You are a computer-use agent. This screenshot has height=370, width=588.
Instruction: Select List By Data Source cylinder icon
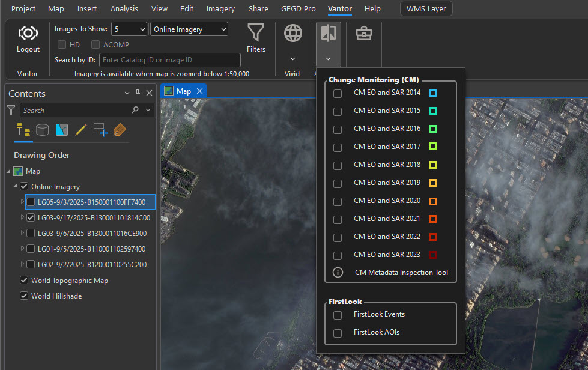pyautogui.click(x=43, y=130)
